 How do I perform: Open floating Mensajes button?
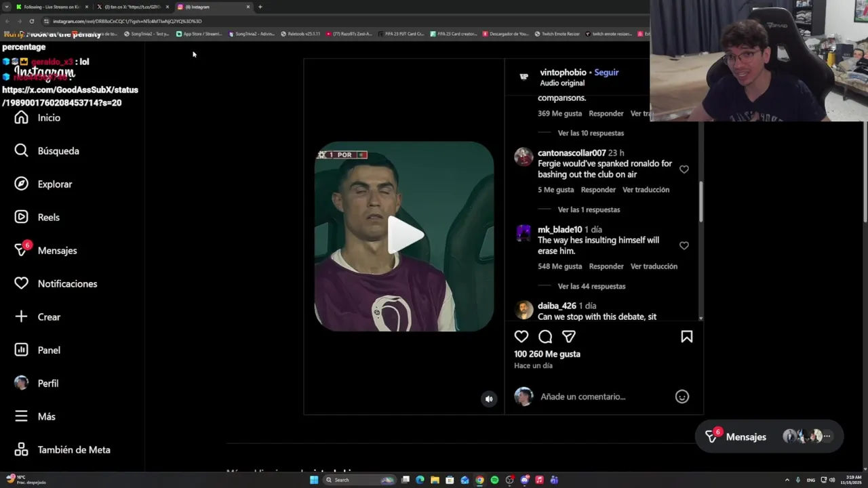[769, 437]
